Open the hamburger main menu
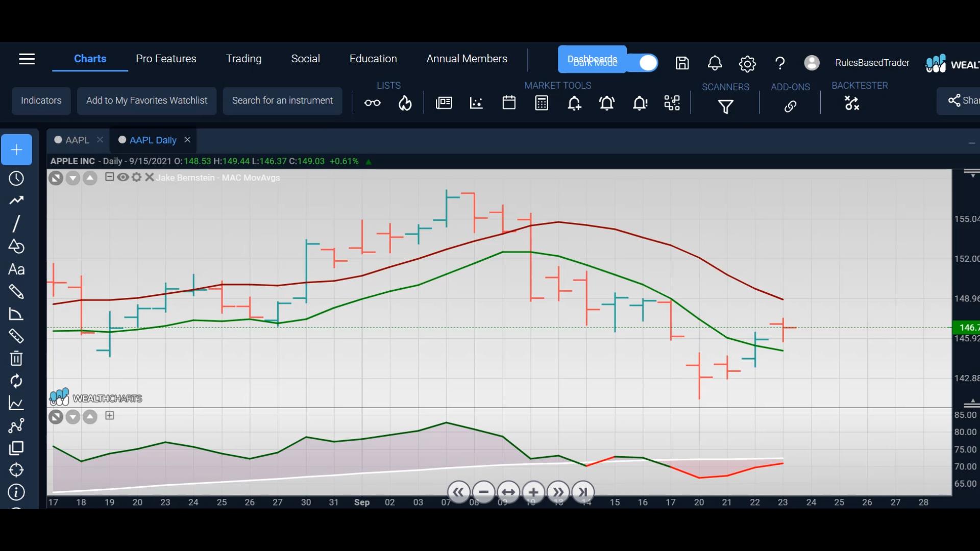Screen dimensions: 980x551 pyautogui.click(x=27, y=59)
